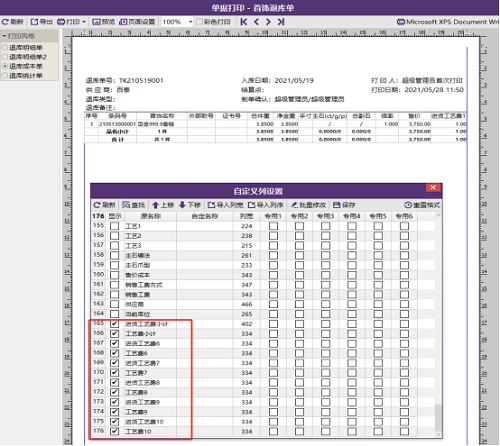Click the 导入列序 import column order icon
500x446 pixels.
[x=252, y=205]
